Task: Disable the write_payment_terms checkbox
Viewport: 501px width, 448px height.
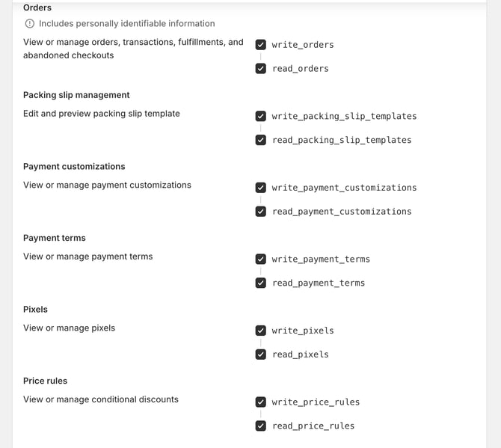Action: click(x=260, y=260)
